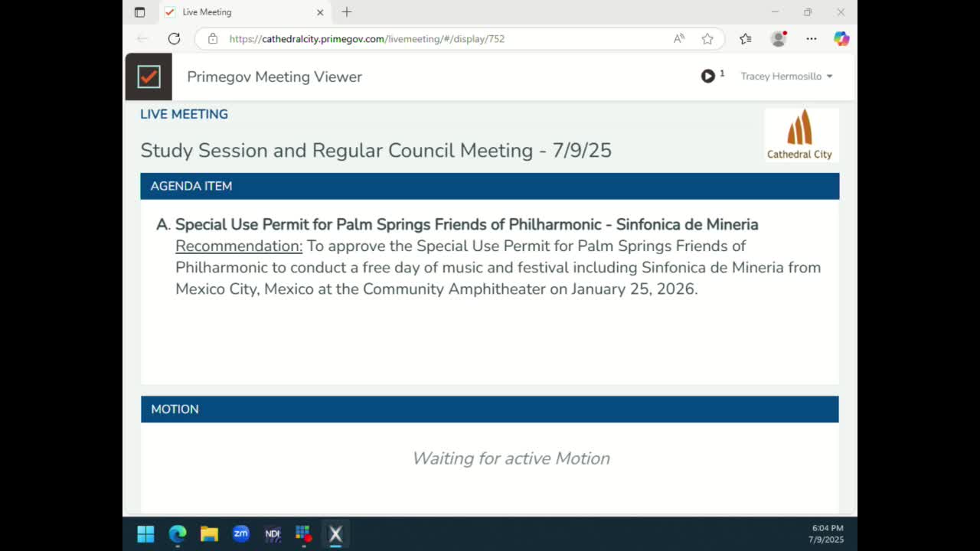Screen dimensions: 980x551
Task: View site information lock icon
Action: pyautogui.click(x=213, y=38)
